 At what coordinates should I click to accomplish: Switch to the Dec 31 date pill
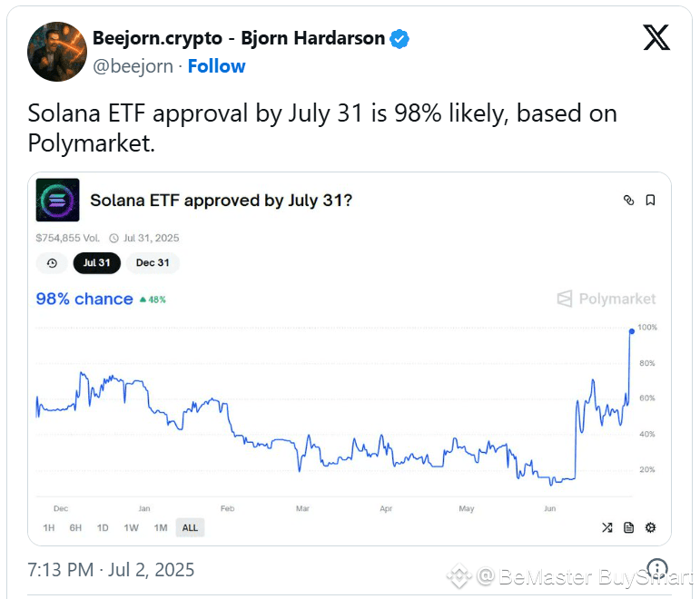point(153,263)
